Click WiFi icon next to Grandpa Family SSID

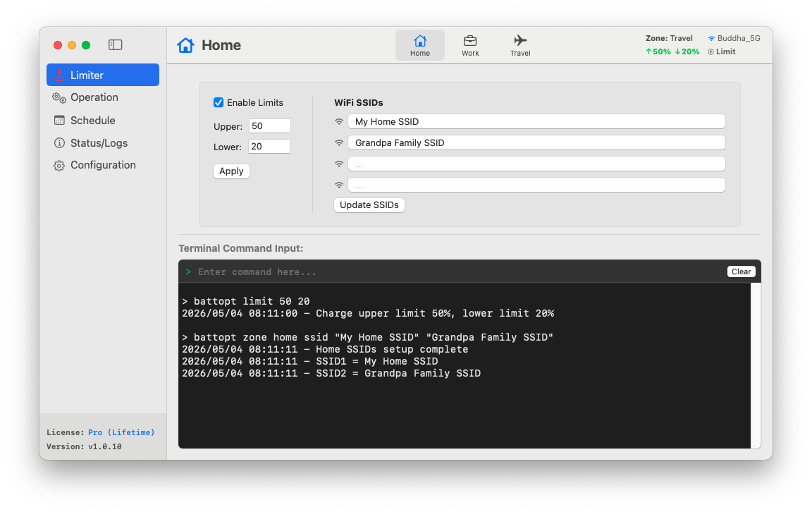(x=339, y=143)
